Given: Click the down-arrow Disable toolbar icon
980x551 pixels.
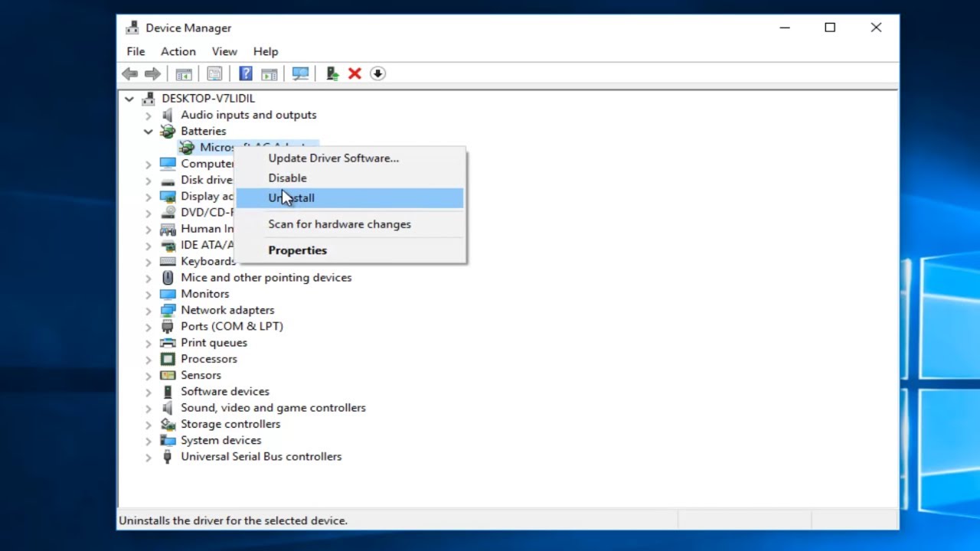Looking at the screenshot, I should click(377, 73).
